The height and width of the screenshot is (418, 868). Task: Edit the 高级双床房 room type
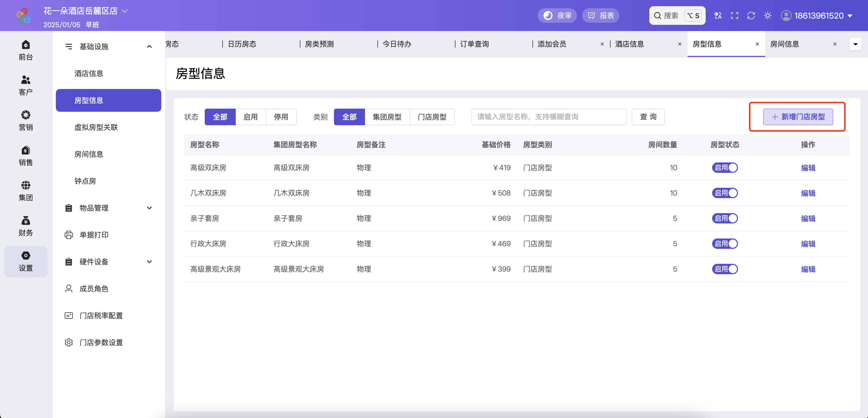coord(808,168)
